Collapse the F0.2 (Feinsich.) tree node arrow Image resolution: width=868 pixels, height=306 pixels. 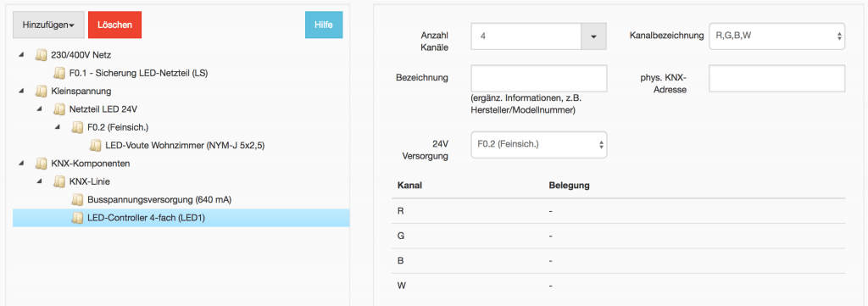(58, 127)
